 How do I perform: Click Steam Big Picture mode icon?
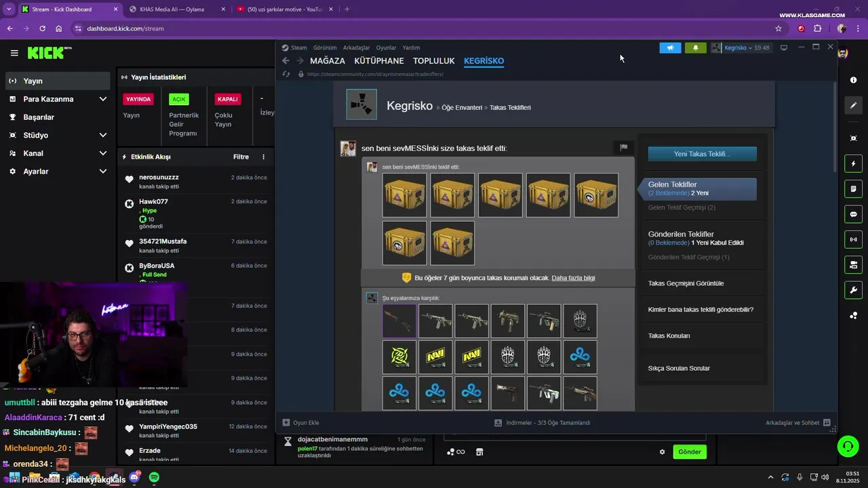(784, 48)
